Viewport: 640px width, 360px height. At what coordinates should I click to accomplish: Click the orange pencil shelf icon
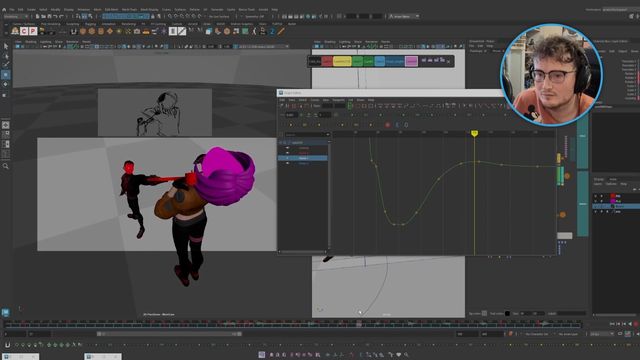point(281,31)
